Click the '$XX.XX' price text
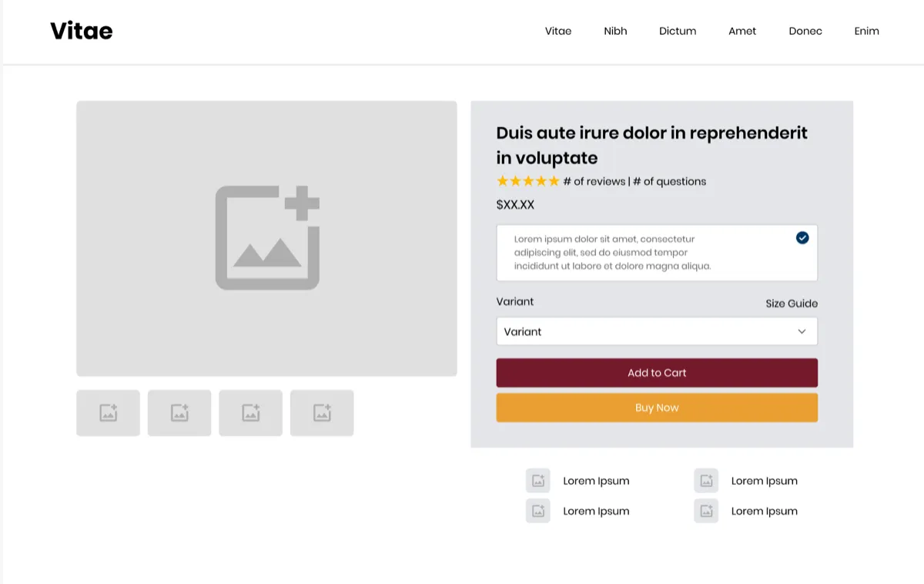This screenshot has width=924, height=584. tap(515, 205)
